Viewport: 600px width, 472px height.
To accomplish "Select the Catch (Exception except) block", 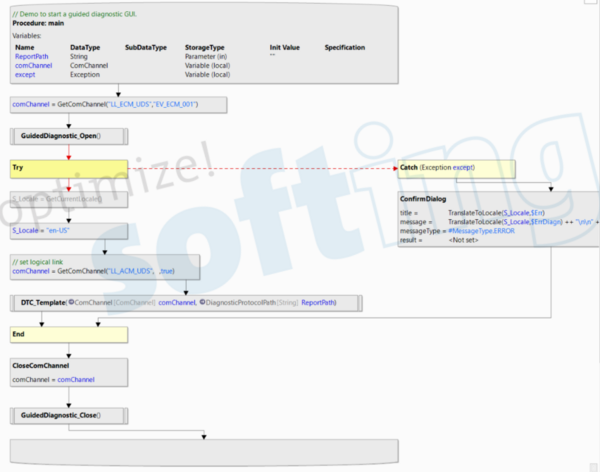I will (457, 169).
